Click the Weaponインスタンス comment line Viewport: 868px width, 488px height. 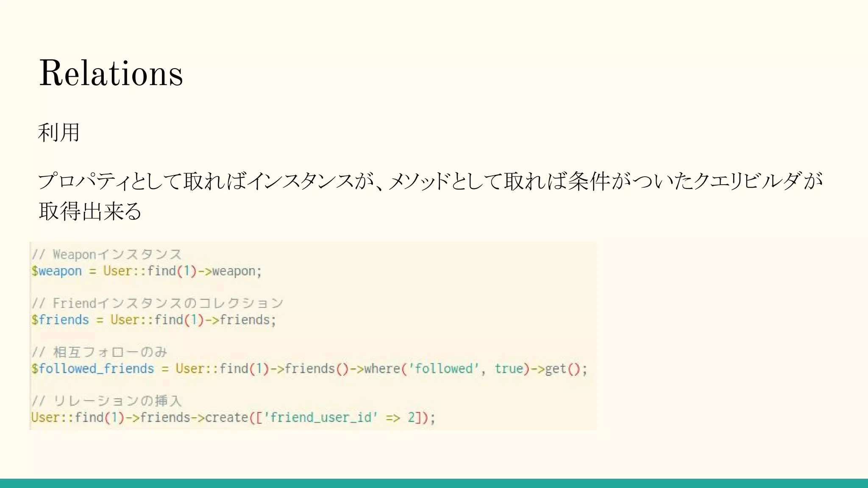(x=106, y=255)
